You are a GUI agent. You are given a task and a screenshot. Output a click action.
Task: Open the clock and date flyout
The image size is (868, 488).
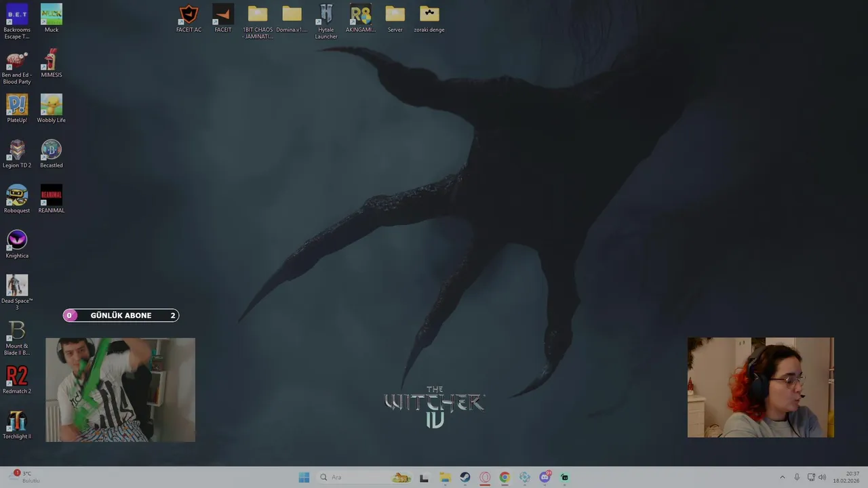coord(847,477)
